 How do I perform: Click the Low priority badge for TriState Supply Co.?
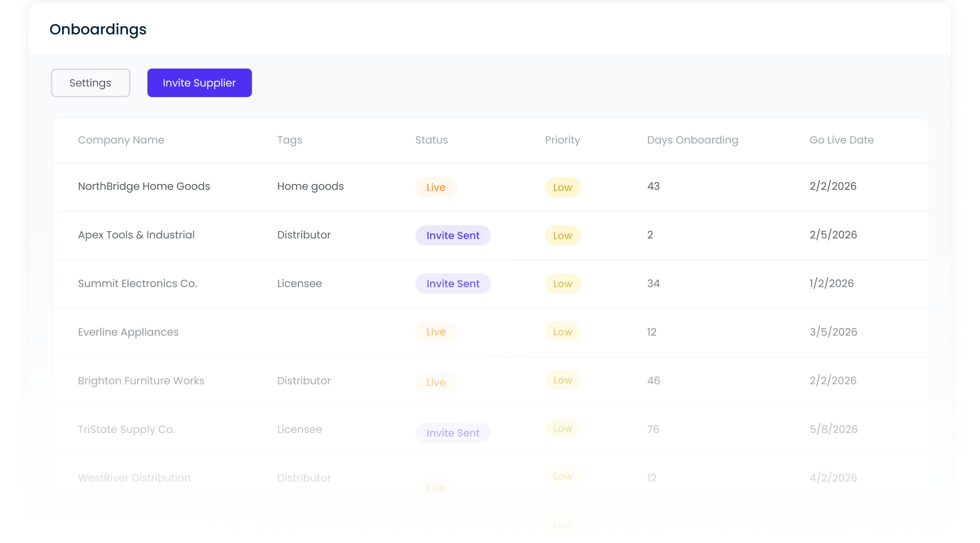point(562,428)
